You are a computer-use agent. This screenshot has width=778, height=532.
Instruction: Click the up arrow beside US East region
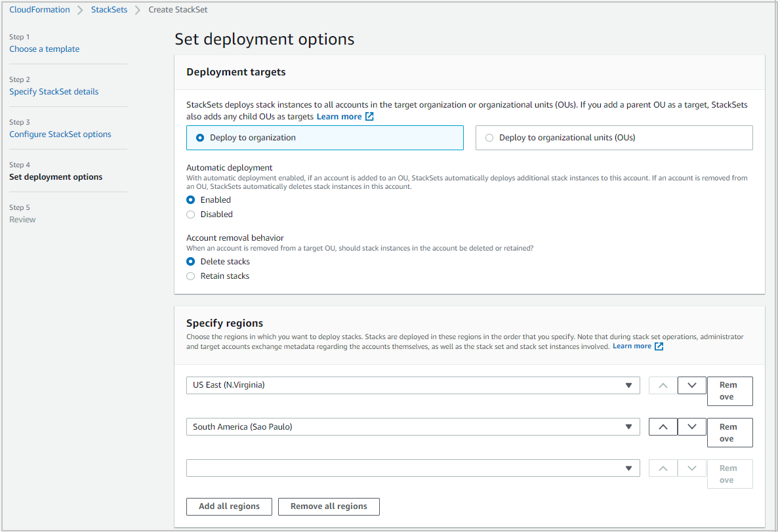click(663, 385)
